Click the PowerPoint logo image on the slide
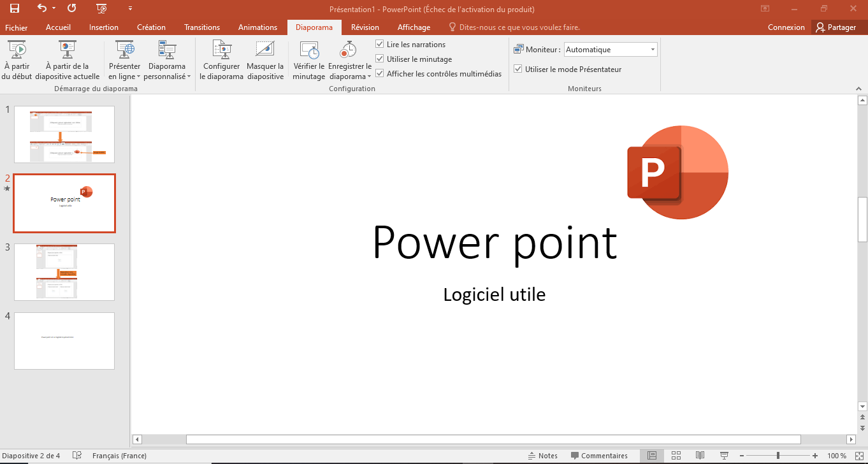Image resolution: width=868 pixels, height=464 pixels. (677, 173)
